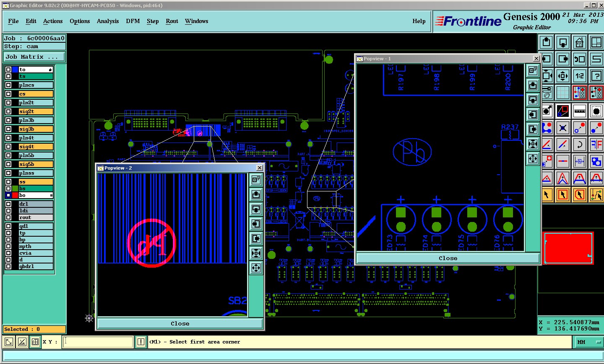604x364 pixels.
Task: Click the two blue overlapping pads icon
Action: [596, 161]
